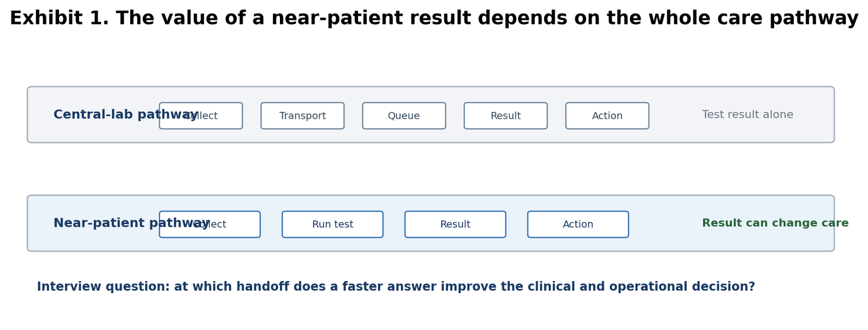Select Result box in Central-lab pathway

tap(506, 116)
